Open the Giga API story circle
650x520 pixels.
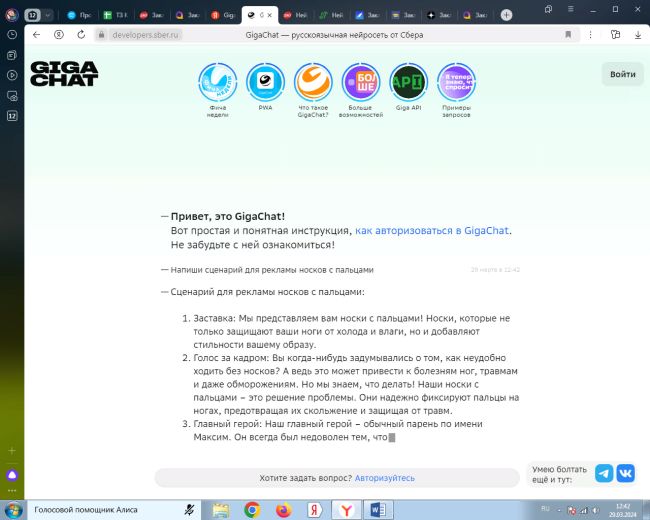coord(408,82)
